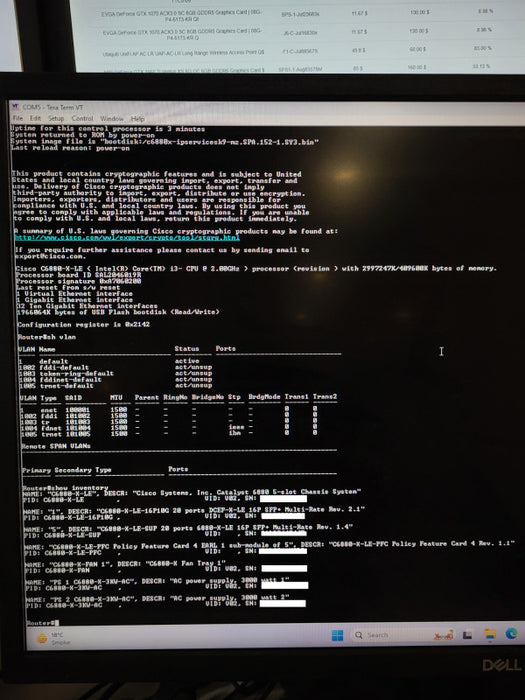Open the Edit menu
This screenshot has height=700, width=525.
35,118
